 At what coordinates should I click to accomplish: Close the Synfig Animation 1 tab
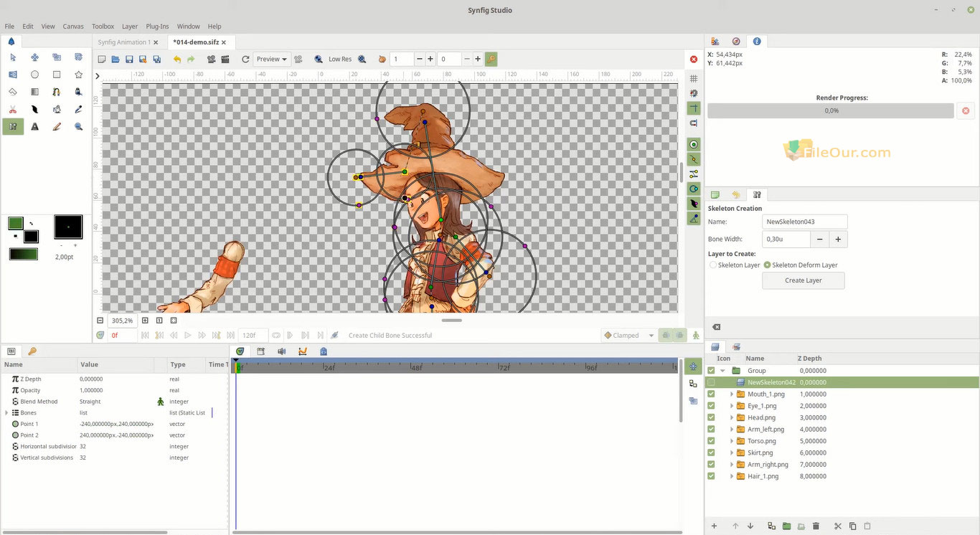pos(156,42)
